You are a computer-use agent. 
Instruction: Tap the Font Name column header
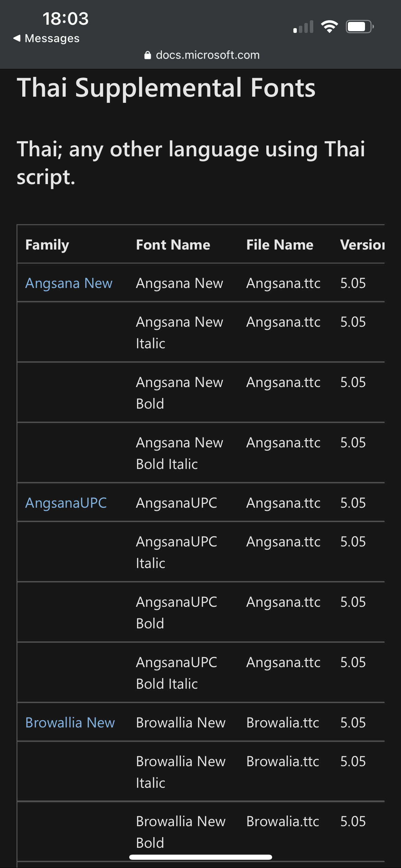(x=173, y=245)
